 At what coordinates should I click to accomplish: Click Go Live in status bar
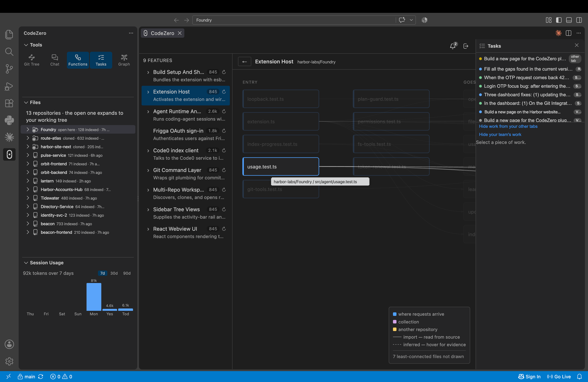pyautogui.click(x=559, y=376)
